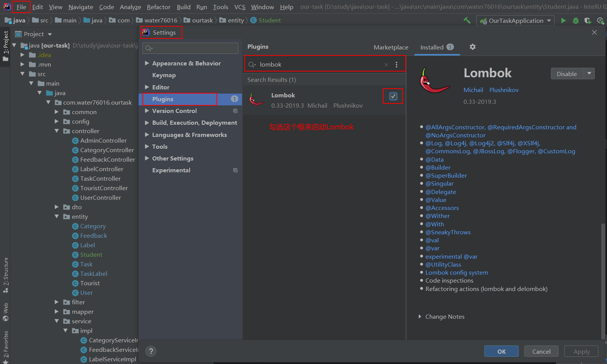Click the Settings help question mark
Image resolution: width=607 pixels, height=364 pixels.
coord(151,351)
